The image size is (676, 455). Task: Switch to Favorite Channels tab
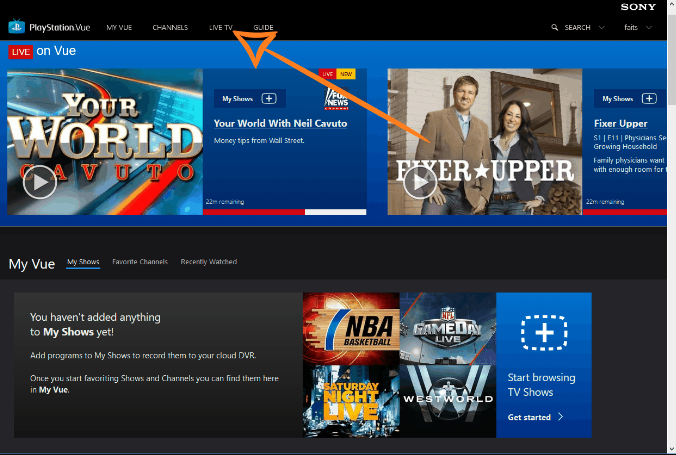click(140, 262)
